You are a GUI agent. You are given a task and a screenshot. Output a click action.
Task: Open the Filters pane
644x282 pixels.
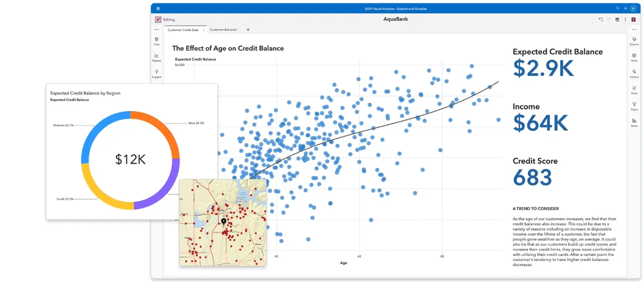(x=634, y=106)
